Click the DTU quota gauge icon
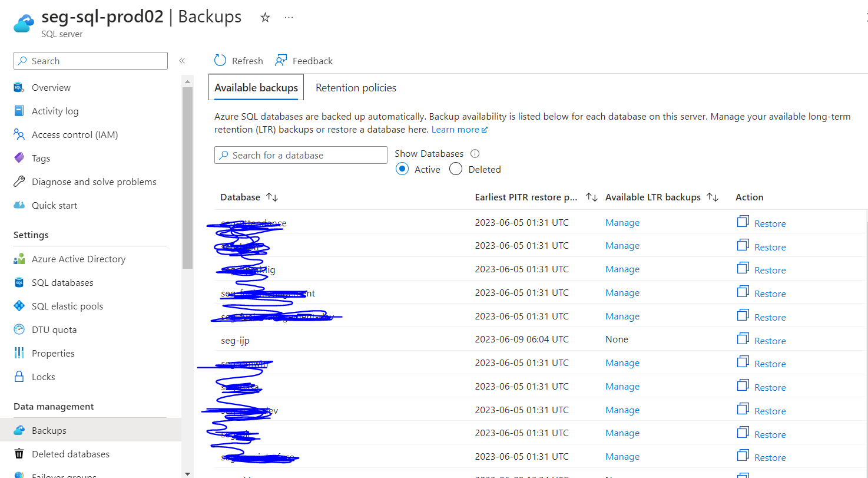Image resolution: width=868 pixels, height=478 pixels. tap(19, 329)
